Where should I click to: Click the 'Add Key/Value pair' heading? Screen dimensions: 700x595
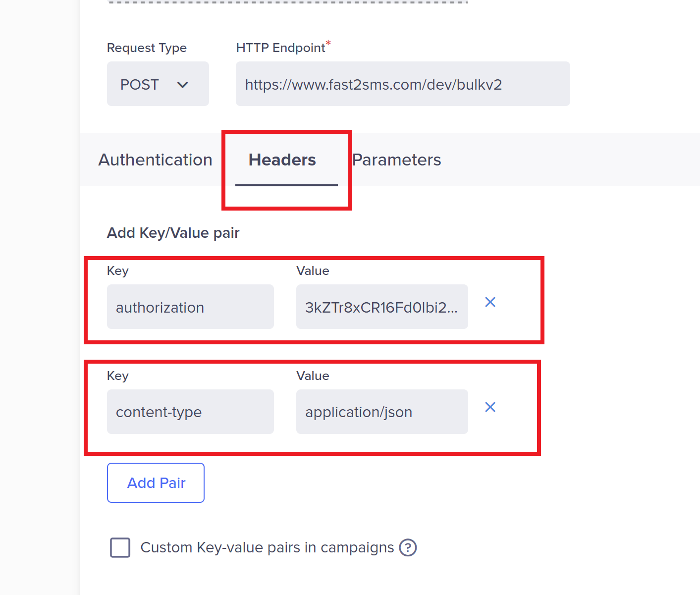(173, 233)
